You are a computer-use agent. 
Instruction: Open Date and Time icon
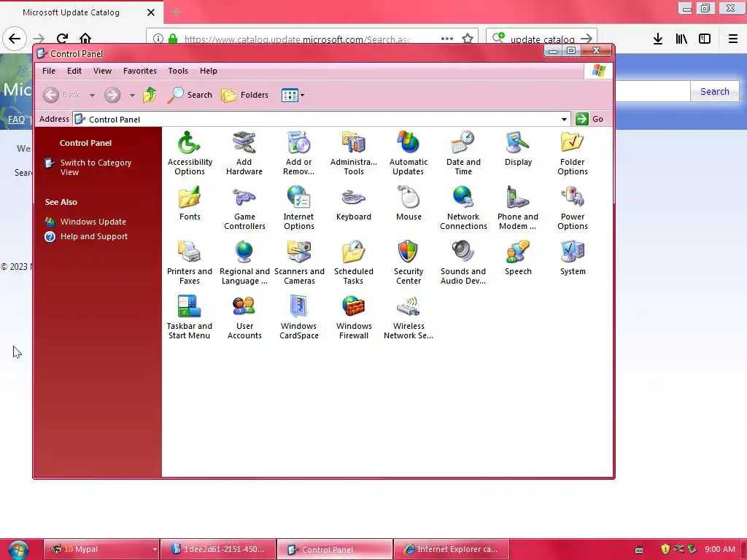click(463, 153)
